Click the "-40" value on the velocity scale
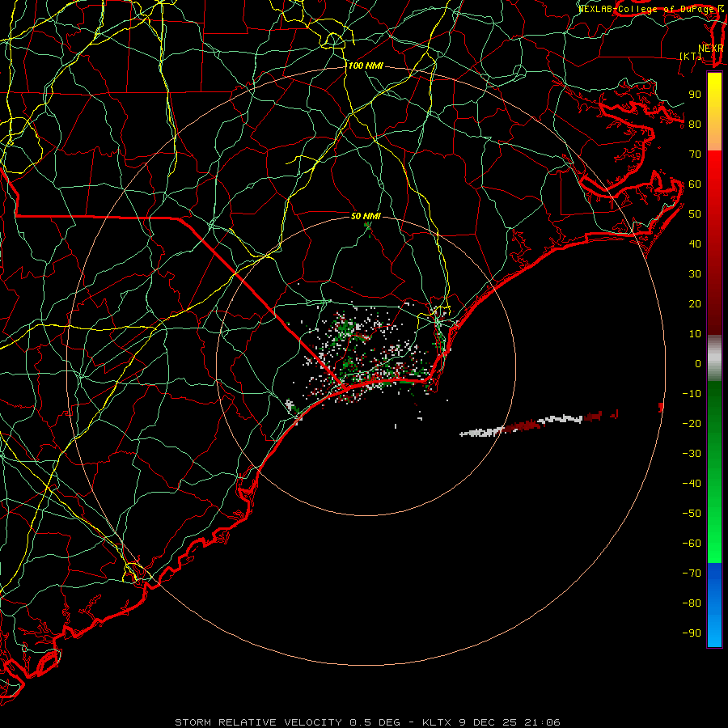 (x=692, y=484)
